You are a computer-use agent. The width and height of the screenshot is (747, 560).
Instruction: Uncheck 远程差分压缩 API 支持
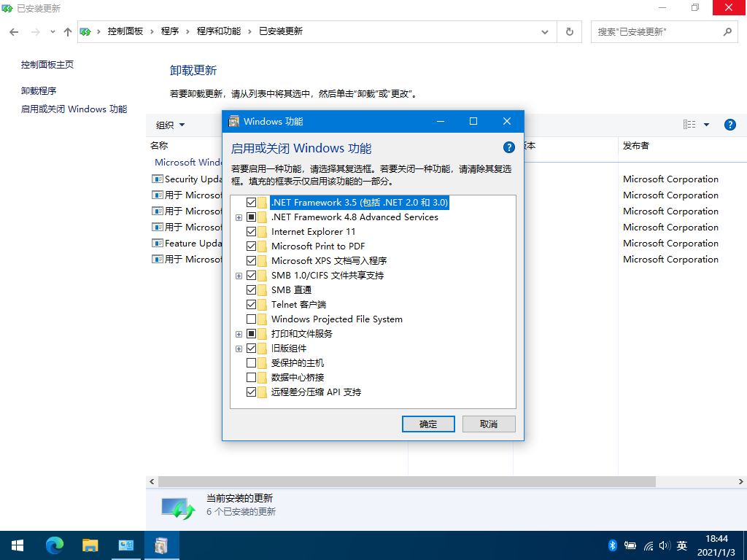[x=251, y=392]
